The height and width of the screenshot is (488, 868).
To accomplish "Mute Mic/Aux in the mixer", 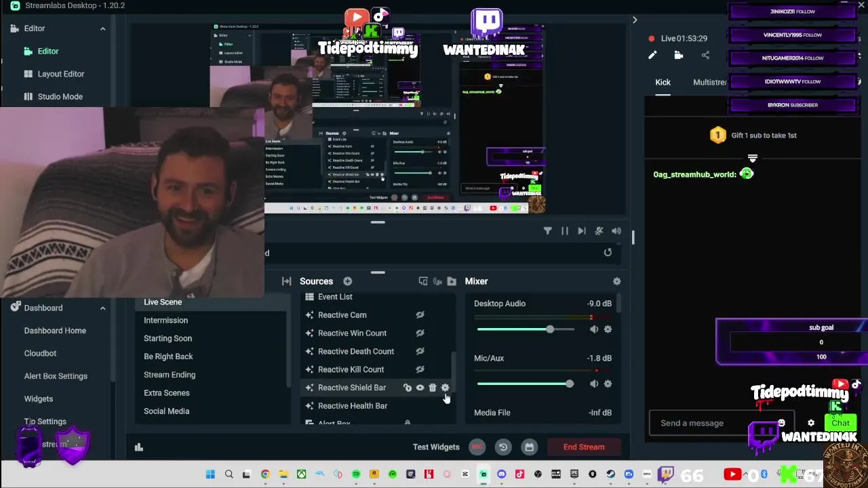I will 594,384.
